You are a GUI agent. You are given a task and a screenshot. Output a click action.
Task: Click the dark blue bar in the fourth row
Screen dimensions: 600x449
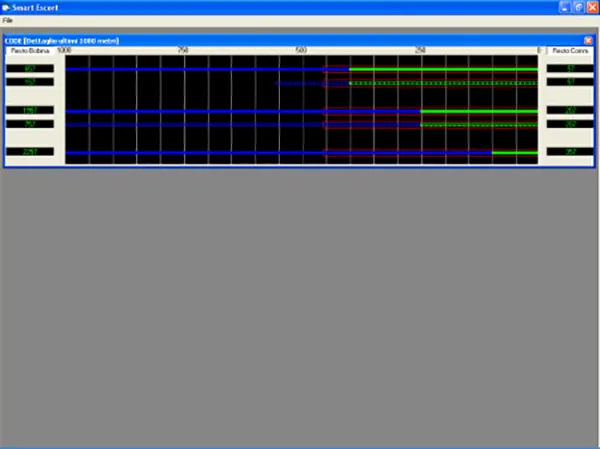point(243,125)
